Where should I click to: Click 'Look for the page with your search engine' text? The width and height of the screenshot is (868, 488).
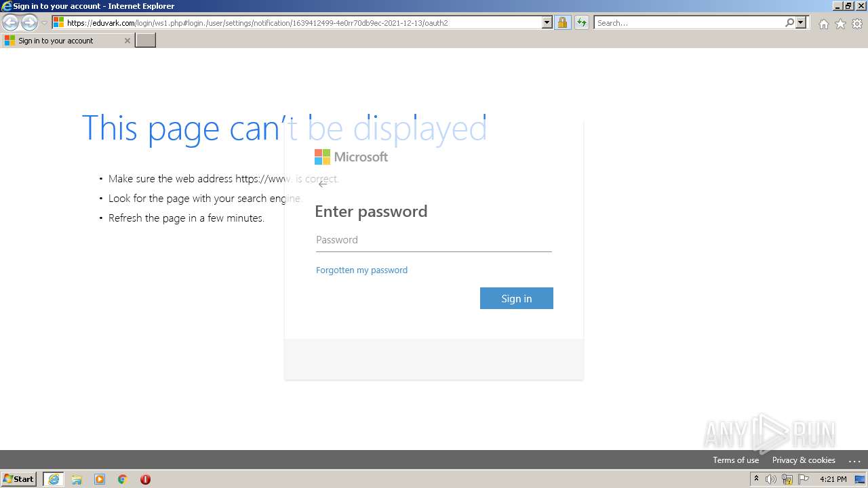205,199
